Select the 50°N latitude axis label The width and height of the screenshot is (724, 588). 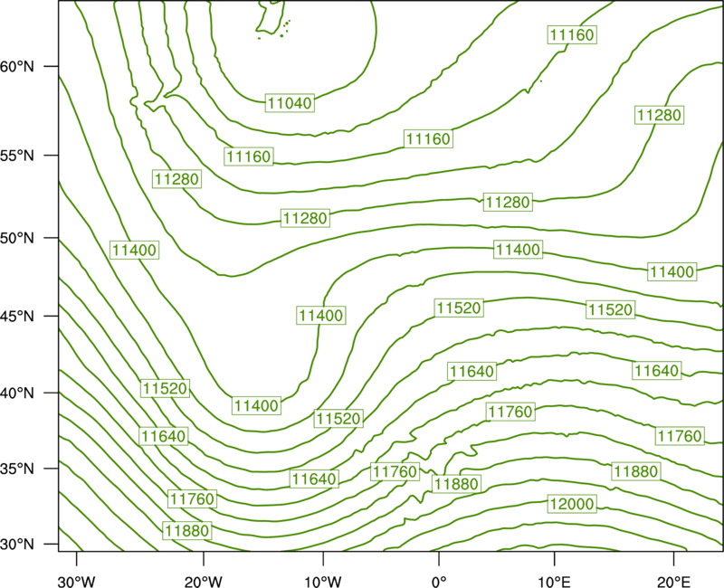point(16,238)
